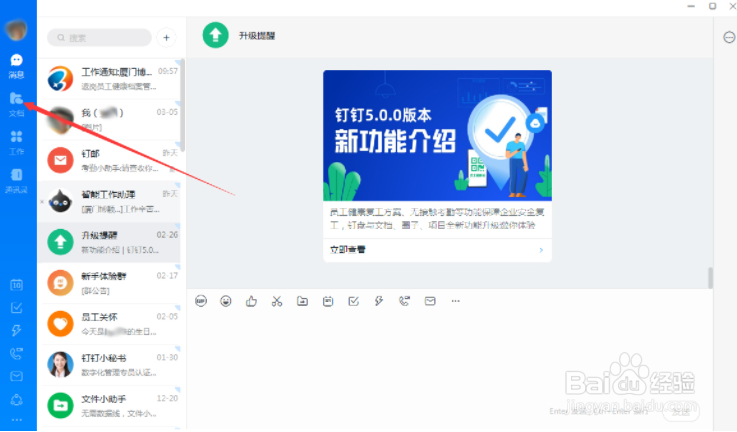Open the phone call icon in sidebar

[16, 353]
